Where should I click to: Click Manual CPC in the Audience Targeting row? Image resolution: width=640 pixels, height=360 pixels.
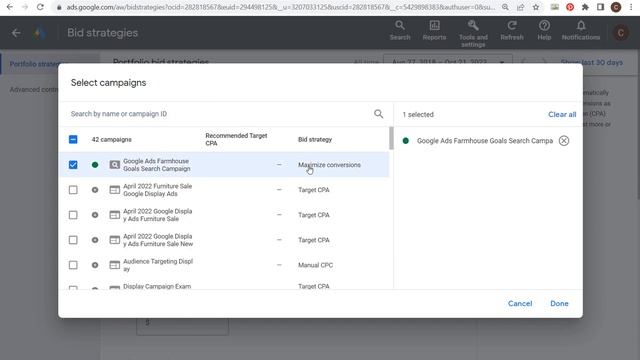[315, 265]
